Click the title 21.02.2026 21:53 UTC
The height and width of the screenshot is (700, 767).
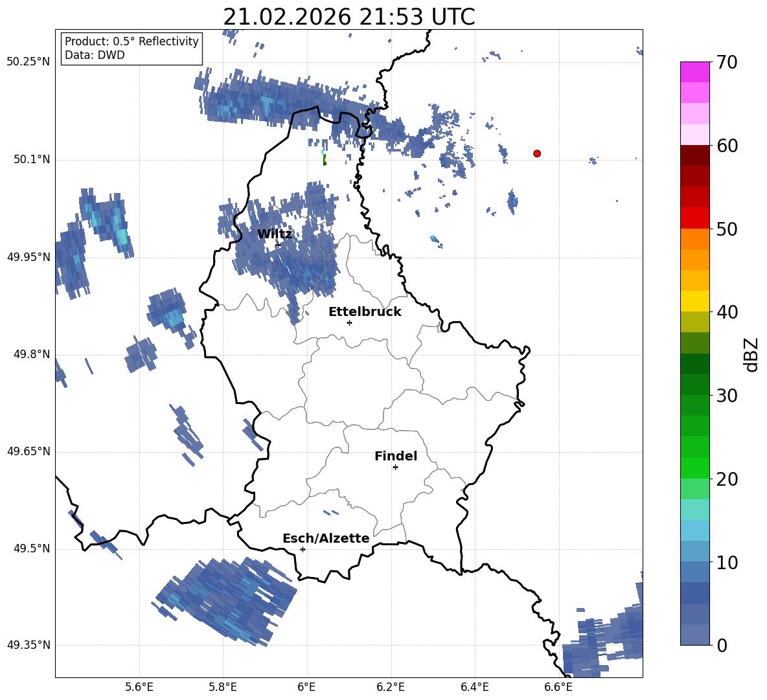point(349,17)
